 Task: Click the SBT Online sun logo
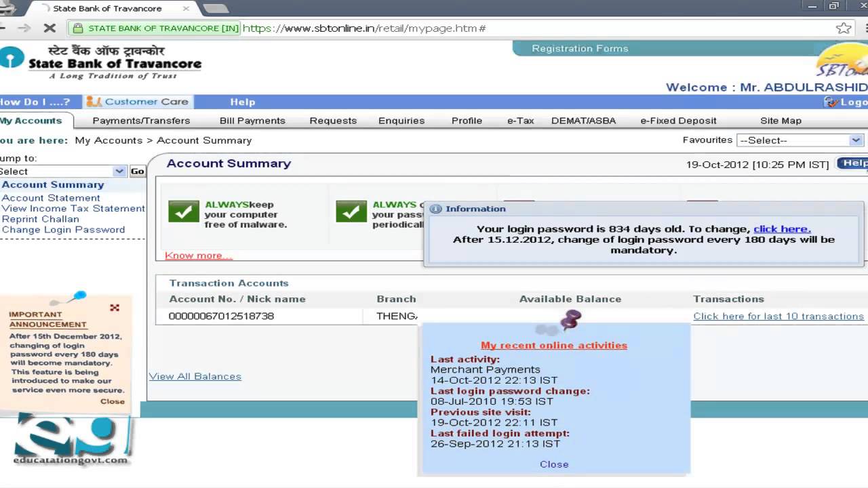(x=842, y=61)
